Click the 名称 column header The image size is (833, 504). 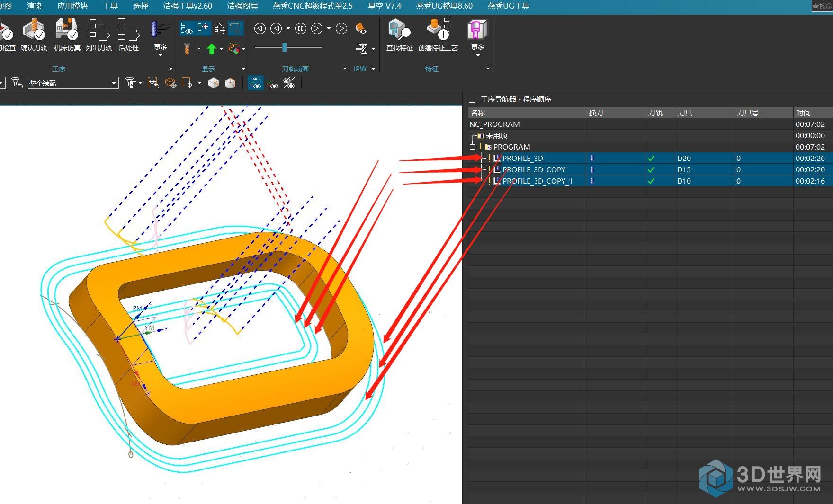527,113
